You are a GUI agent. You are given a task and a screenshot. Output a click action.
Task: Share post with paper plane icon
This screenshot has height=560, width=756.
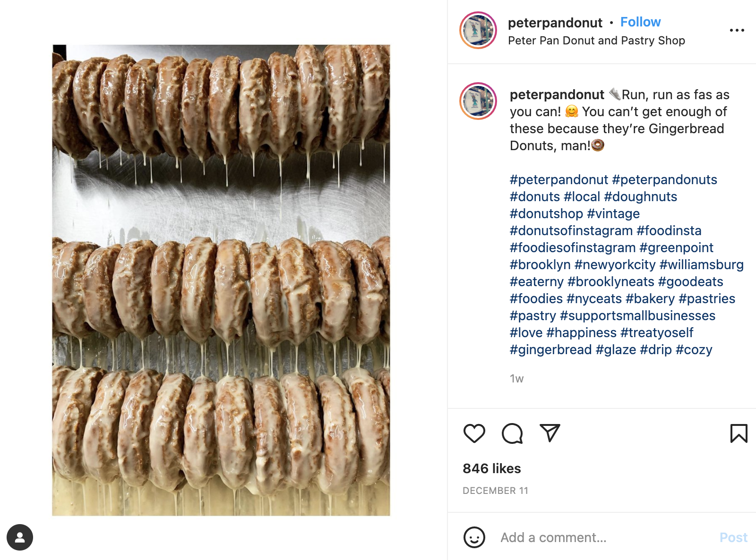click(x=550, y=433)
